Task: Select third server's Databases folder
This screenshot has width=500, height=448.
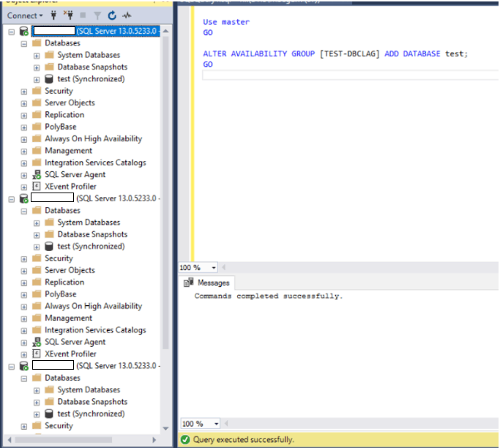Action: click(62, 378)
